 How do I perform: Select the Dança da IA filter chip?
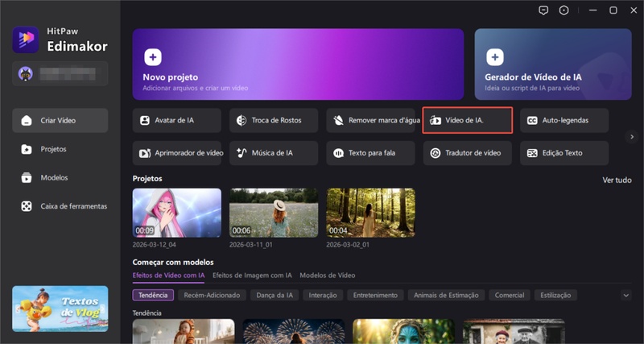tap(275, 295)
